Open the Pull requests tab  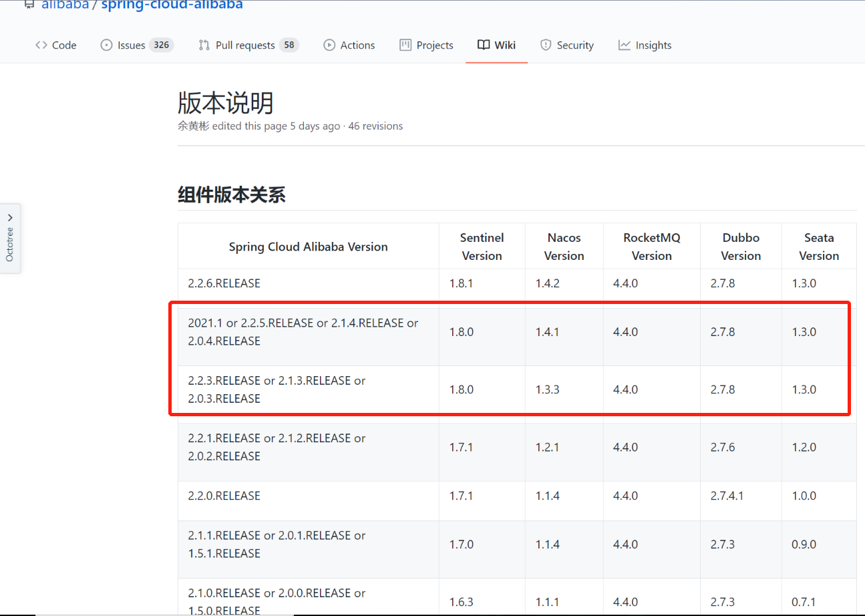[x=248, y=45]
